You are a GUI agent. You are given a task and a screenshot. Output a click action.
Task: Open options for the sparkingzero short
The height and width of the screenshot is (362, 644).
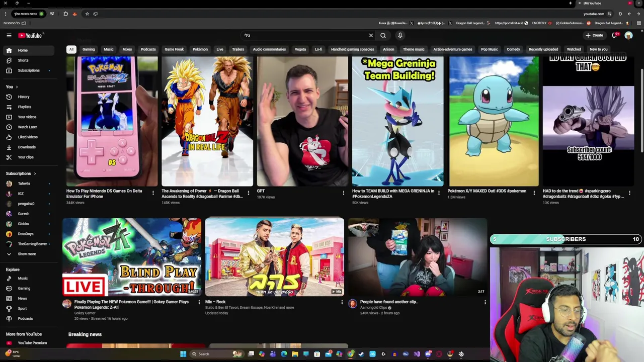(x=629, y=193)
